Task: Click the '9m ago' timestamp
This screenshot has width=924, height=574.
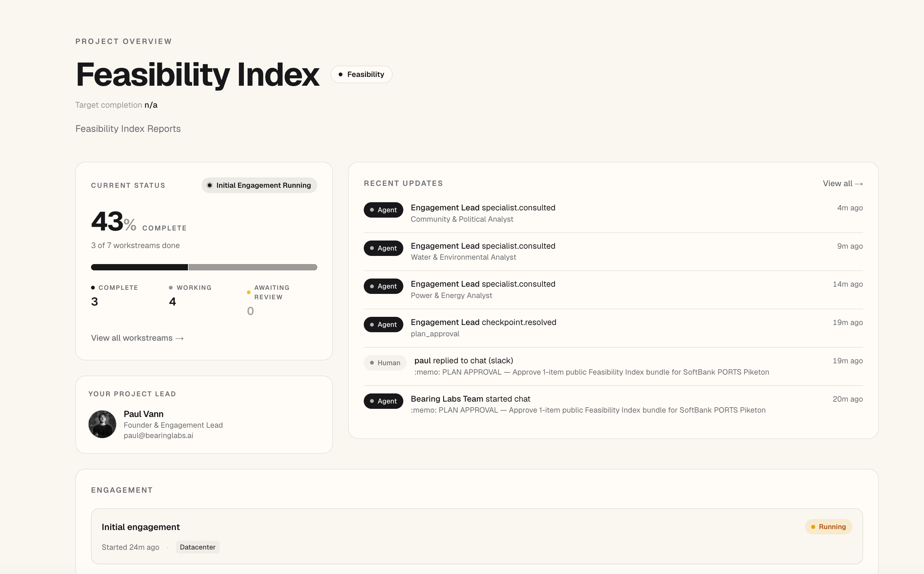Action: pyautogui.click(x=850, y=246)
